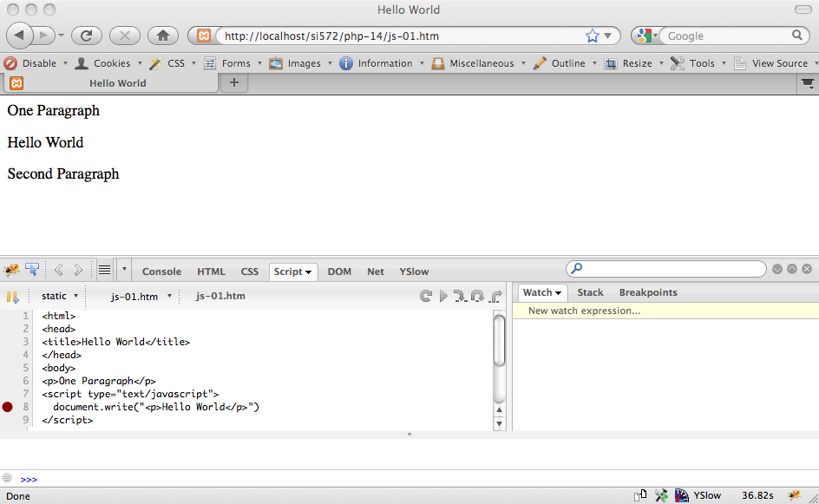Expand the Firebug panel options arrow after list icon
819x504 pixels.
pos(124,270)
